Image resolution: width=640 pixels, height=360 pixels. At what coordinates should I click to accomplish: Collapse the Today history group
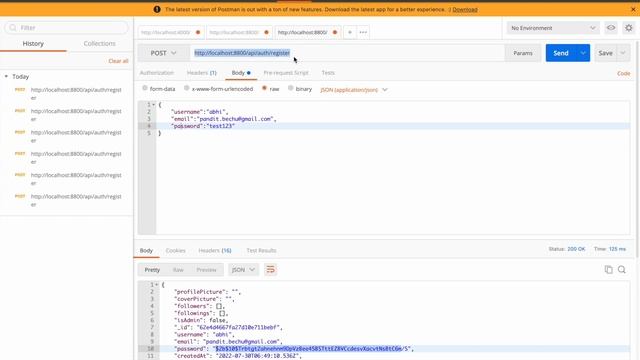[6, 76]
